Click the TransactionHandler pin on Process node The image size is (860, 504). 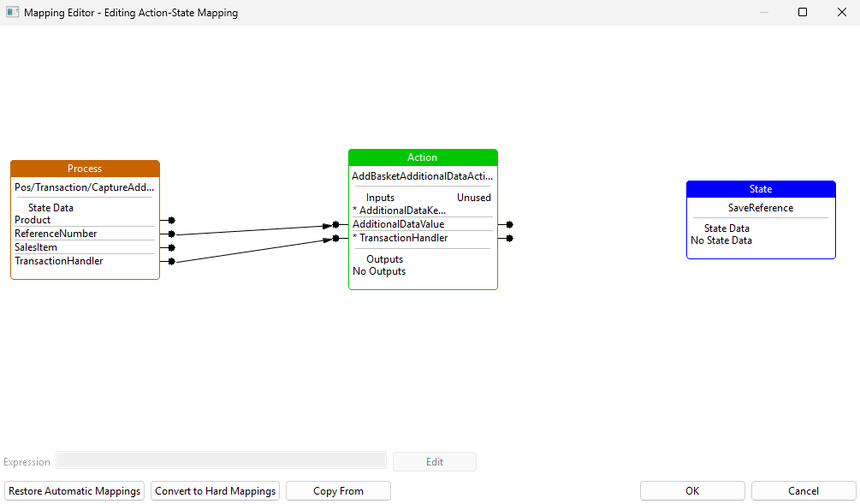170,260
